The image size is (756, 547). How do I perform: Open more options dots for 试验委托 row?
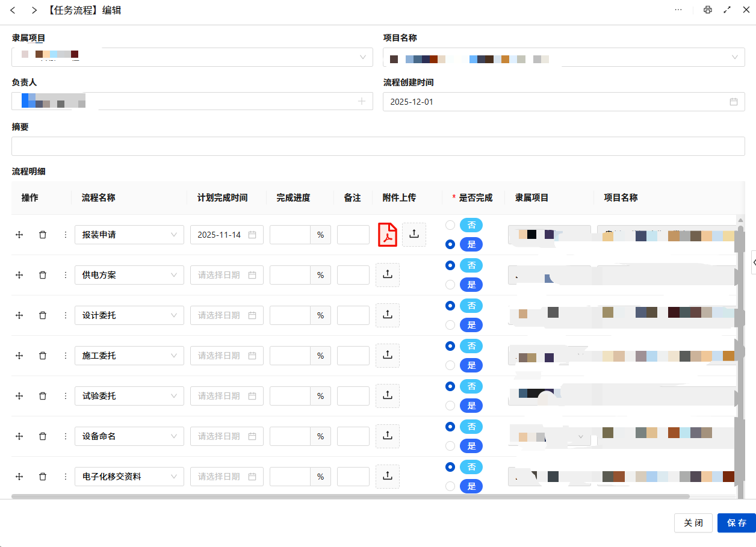(x=65, y=396)
